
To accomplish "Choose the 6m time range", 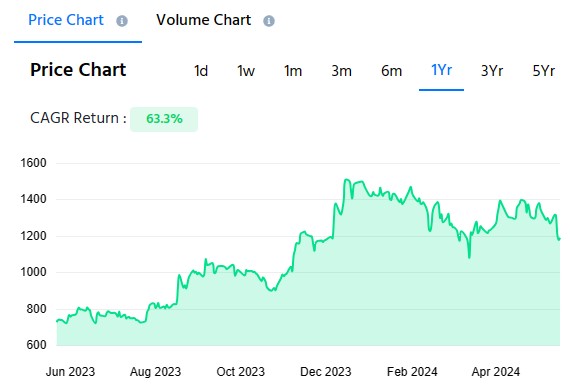I will click(x=392, y=71).
